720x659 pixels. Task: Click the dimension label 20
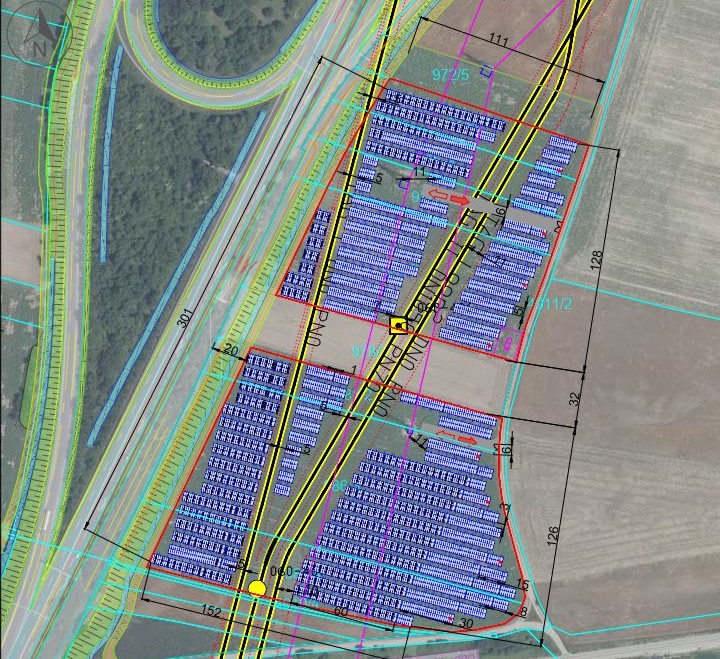[x=231, y=351]
